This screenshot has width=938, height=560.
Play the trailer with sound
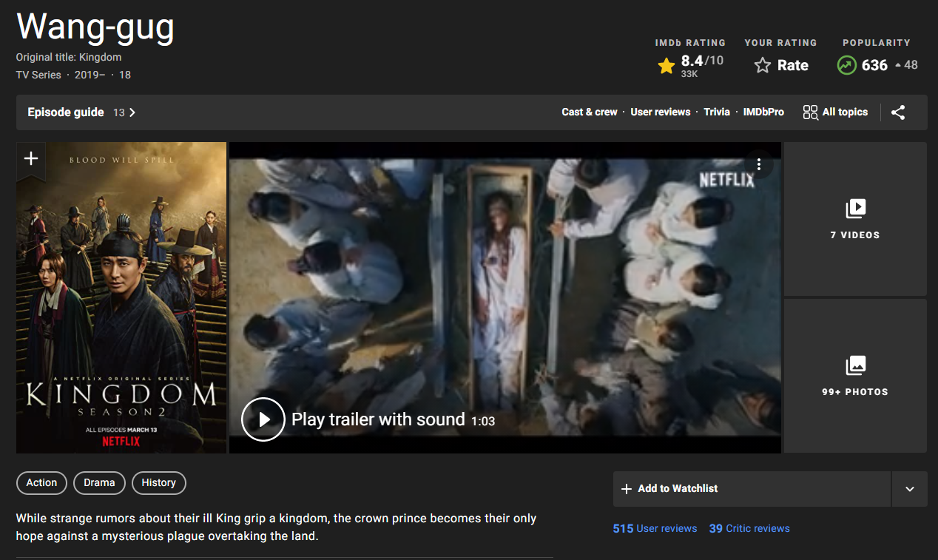pyautogui.click(x=263, y=419)
